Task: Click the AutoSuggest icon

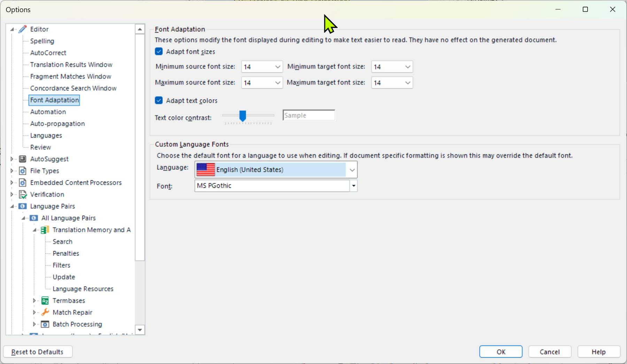Action: 23,159
